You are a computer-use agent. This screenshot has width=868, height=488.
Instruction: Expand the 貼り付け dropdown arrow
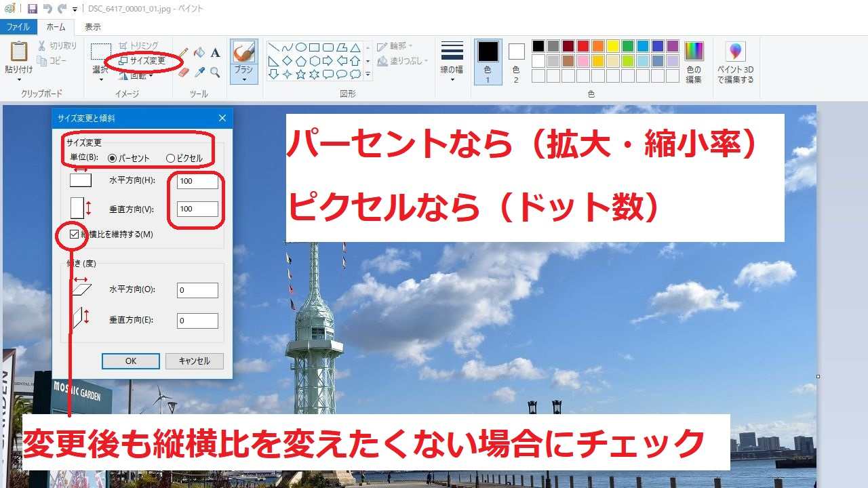pyautogui.click(x=19, y=79)
